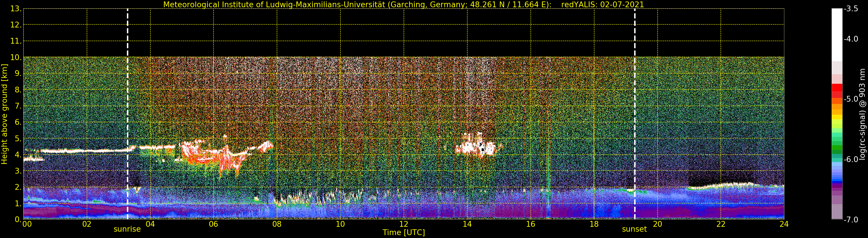Viewport: 868px width, 238px height.
Task: Click the 10 tick on the time axis
Action: click(340, 224)
